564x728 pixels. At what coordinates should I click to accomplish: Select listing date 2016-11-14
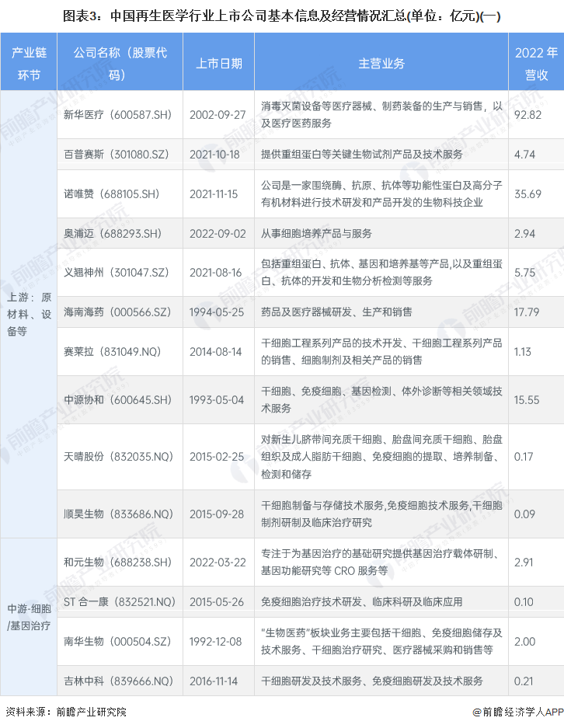pyautogui.click(x=214, y=681)
